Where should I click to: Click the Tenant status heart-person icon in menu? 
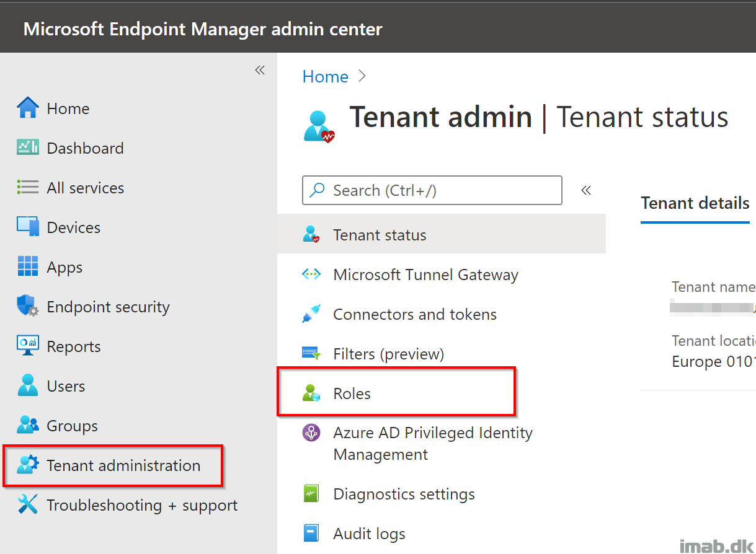(x=311, y=235)
